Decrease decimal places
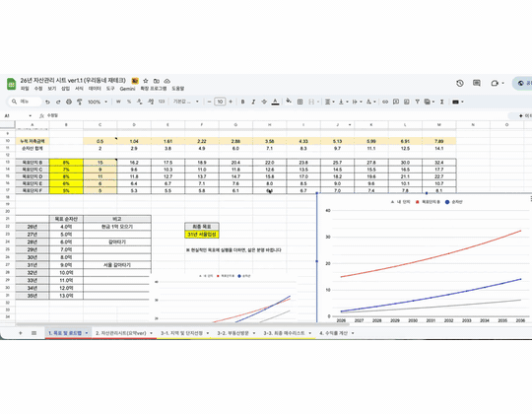 tap(140, 102)
